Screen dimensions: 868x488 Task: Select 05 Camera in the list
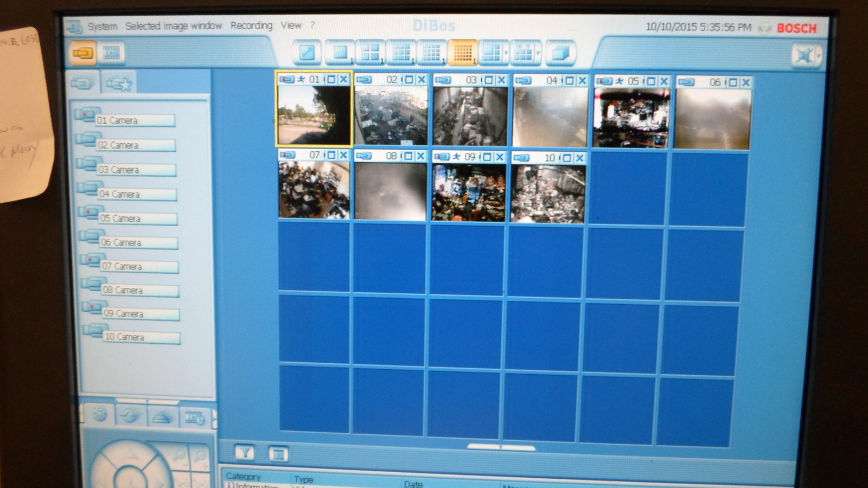(138, 219)
